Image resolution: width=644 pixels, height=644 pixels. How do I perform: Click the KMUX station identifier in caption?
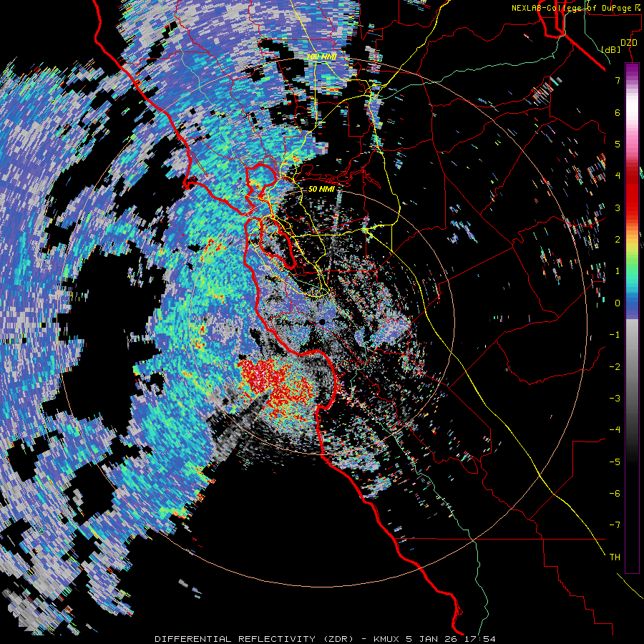coord(387,639)
